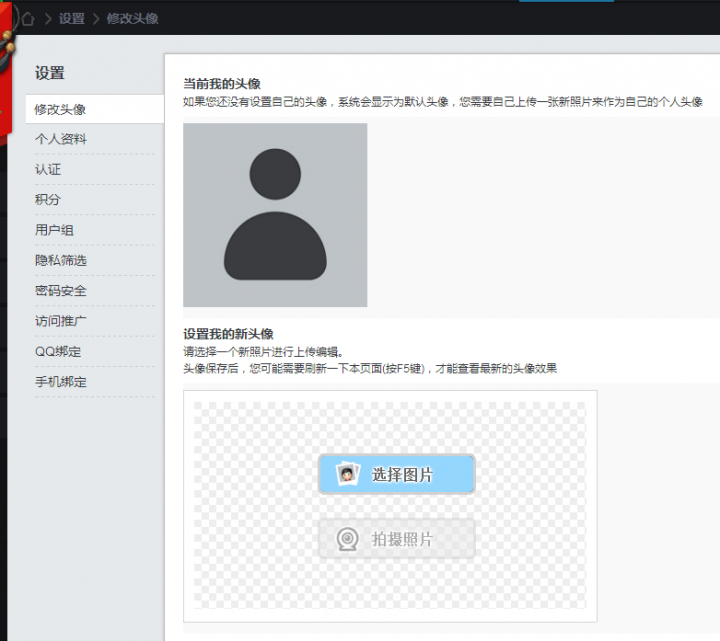Click the photo icon on 选择图片 button
This screenshot has width=720, height=641.
point(347,474)
